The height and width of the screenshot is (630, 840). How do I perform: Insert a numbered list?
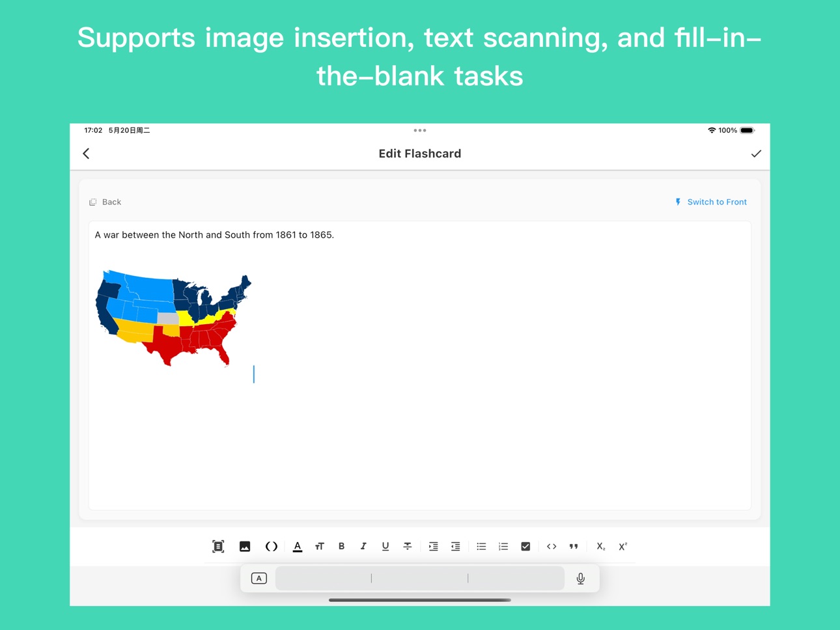coord(503,547)
